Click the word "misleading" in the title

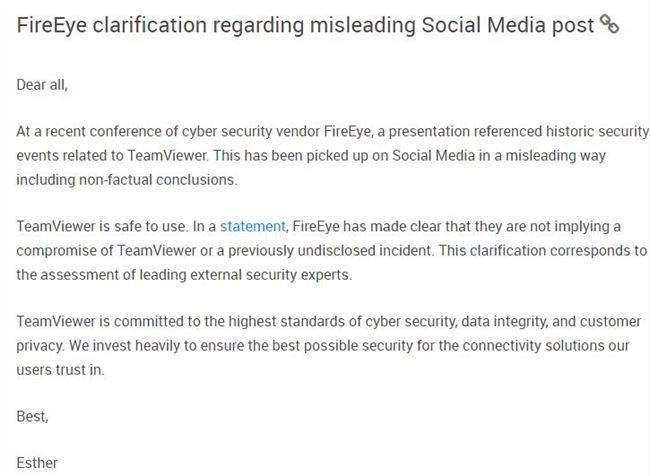tap(363, 25)
